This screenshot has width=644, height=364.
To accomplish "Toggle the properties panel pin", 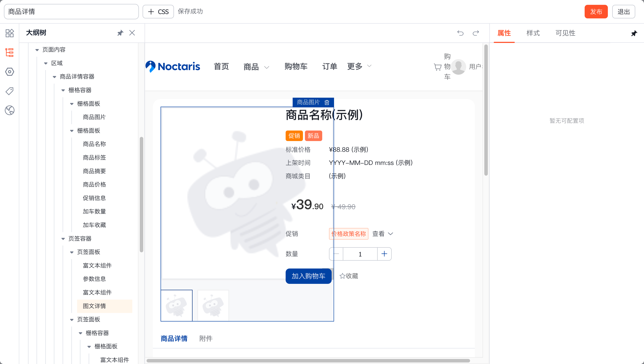I will (634, 33).
